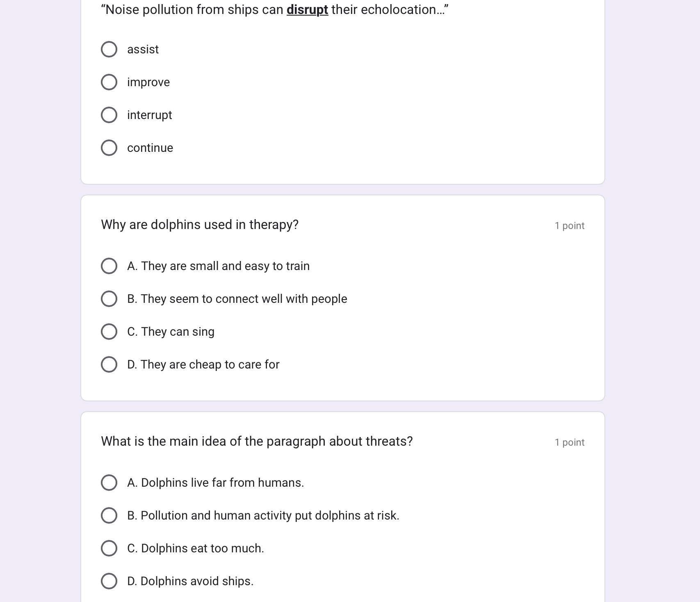Select 'D. Dolphins avoid ships.' option
The width and height of the screenshot is (700, 602).
(x=109, y=581)
